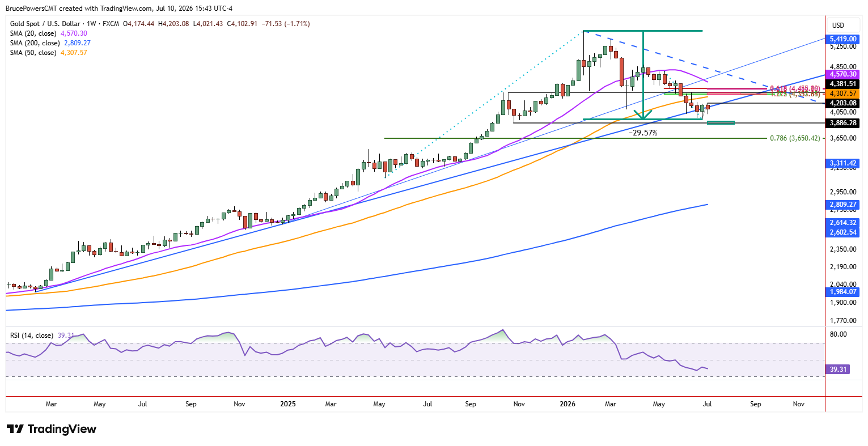Click the black 4,381.51 price axis label
Image resolution: width=868 pixels, height=446 pixels.
(x=842, y=84)
